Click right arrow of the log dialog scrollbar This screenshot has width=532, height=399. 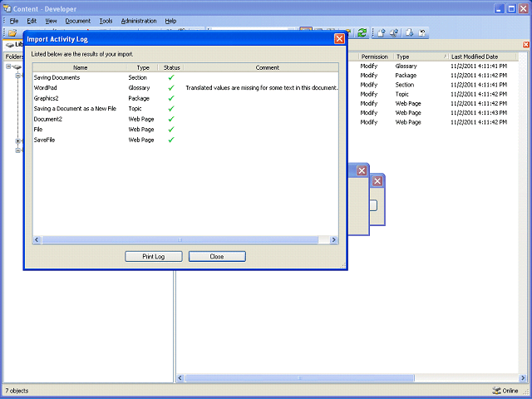[334, 240]
